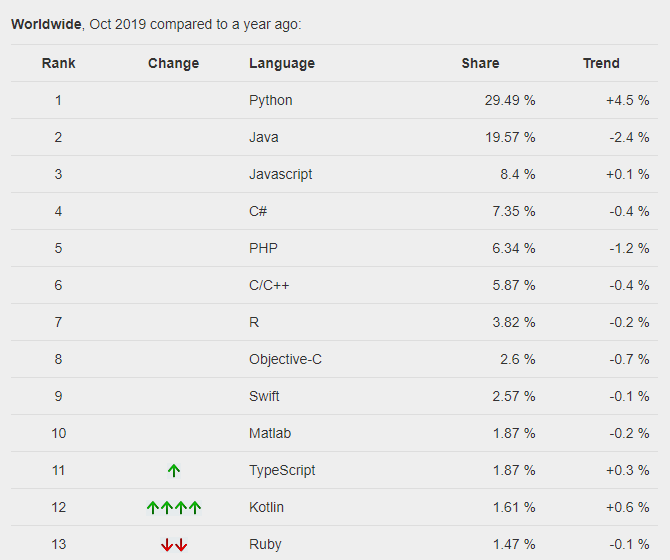Click the bold Worldwide heading text
670x560 pixels.
pos(47,24)
